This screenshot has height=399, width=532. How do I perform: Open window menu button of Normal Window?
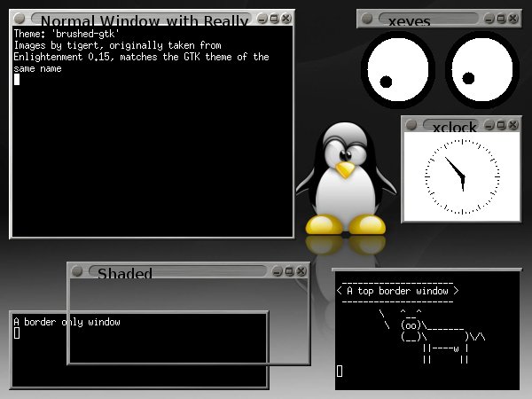coord(20,18)
